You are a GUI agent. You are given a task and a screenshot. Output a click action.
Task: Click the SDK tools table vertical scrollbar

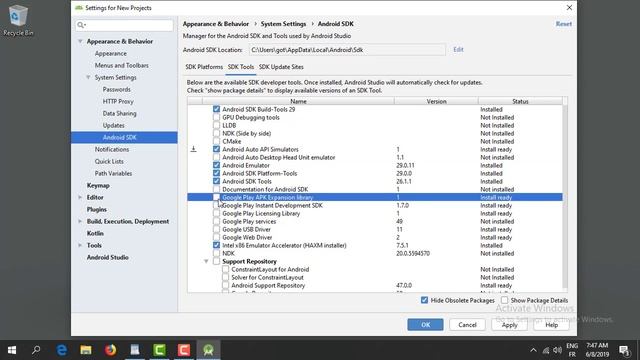(565, 196)
